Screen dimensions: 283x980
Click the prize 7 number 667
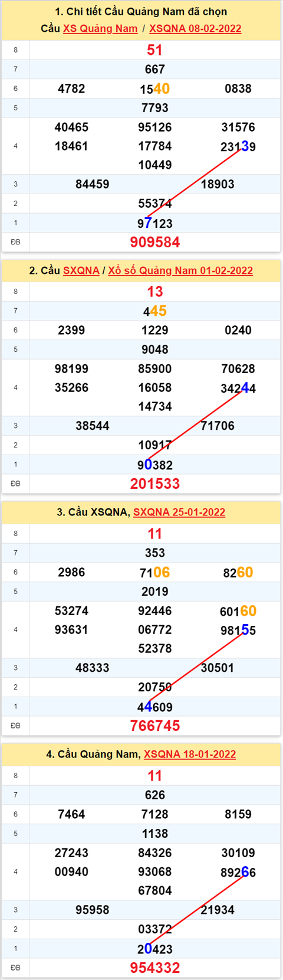click(x=155, y=69)
